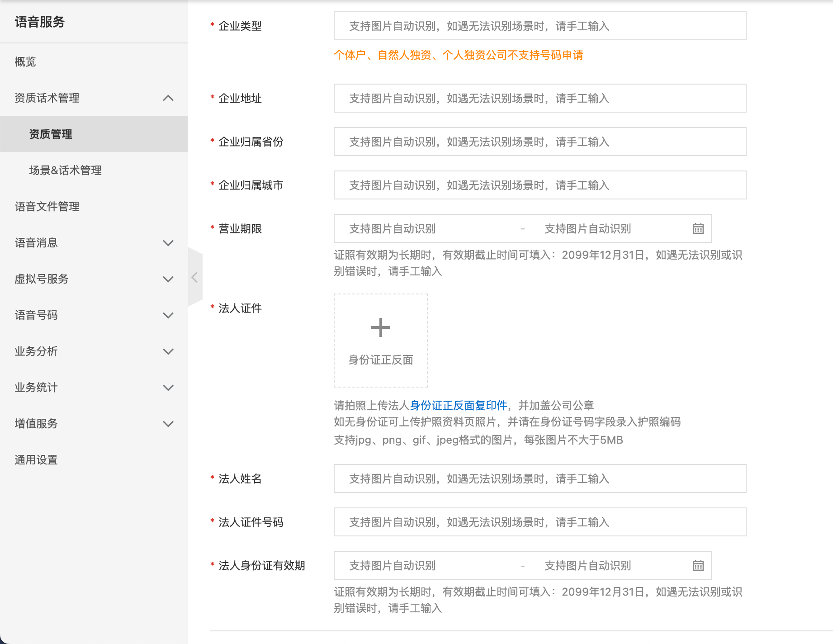Open 语音文件管理 from sidebar
The height and width of the screenshot is (644, 833).
[47, 207]
